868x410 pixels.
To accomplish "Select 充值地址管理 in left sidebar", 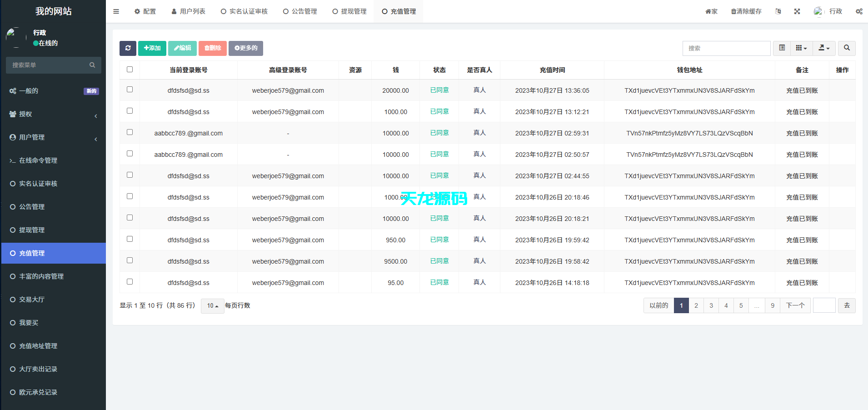I will (38, 345).
